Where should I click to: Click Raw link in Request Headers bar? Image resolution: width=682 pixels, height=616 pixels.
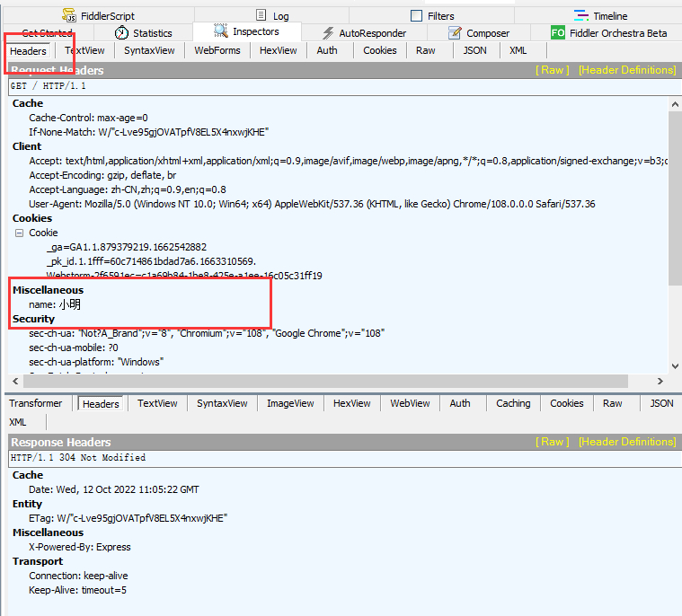[552, 70]
